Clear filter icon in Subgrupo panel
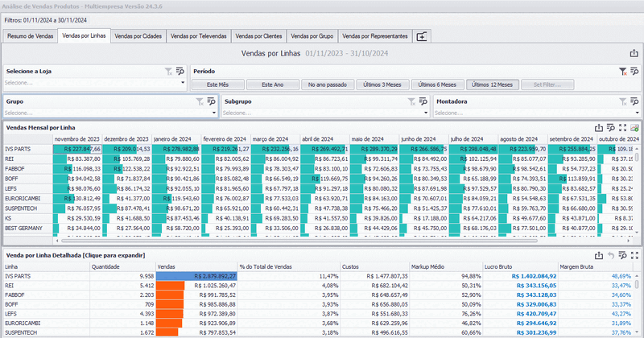This screenshot has height=338, width=644. click(411, 101)
